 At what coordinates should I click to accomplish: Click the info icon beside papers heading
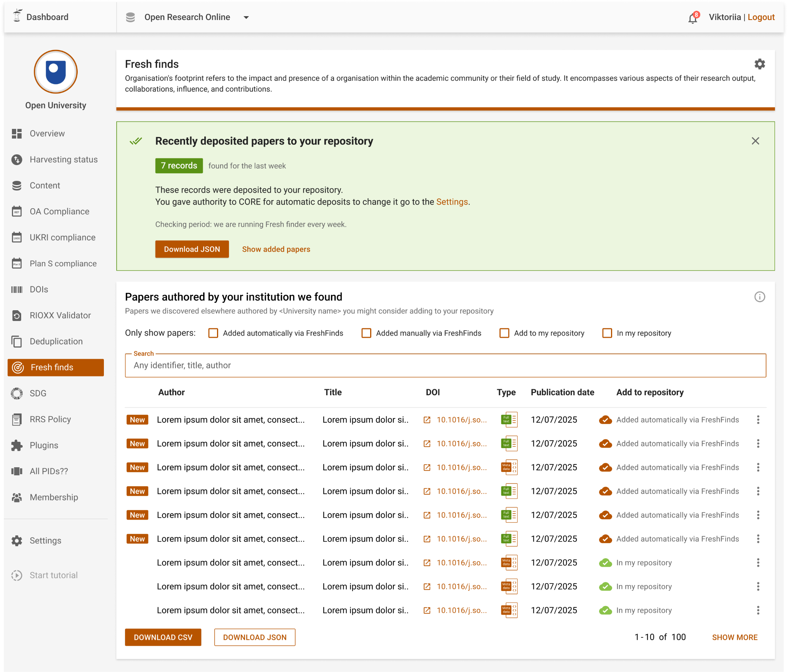point(759,297)
